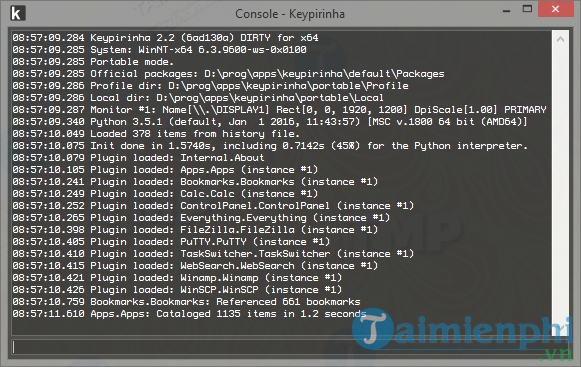Close the Console - Keypirinha window

[555, 9]
